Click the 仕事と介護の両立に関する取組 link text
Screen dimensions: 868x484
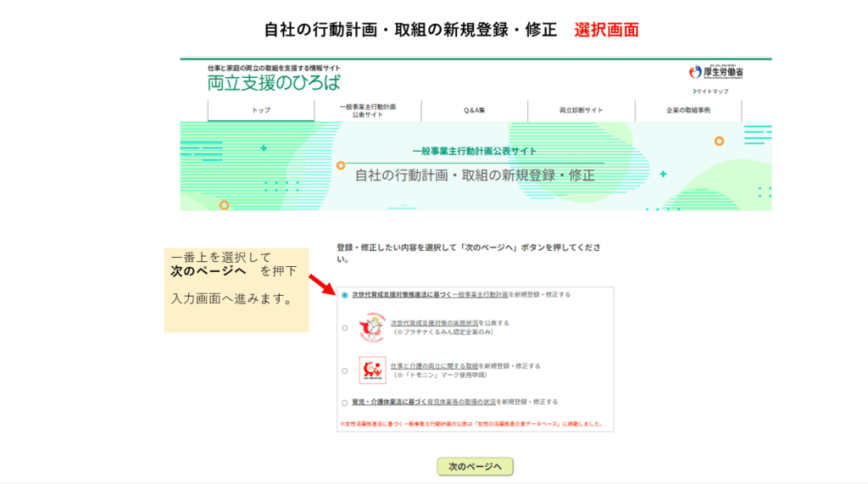coord(434,366)
